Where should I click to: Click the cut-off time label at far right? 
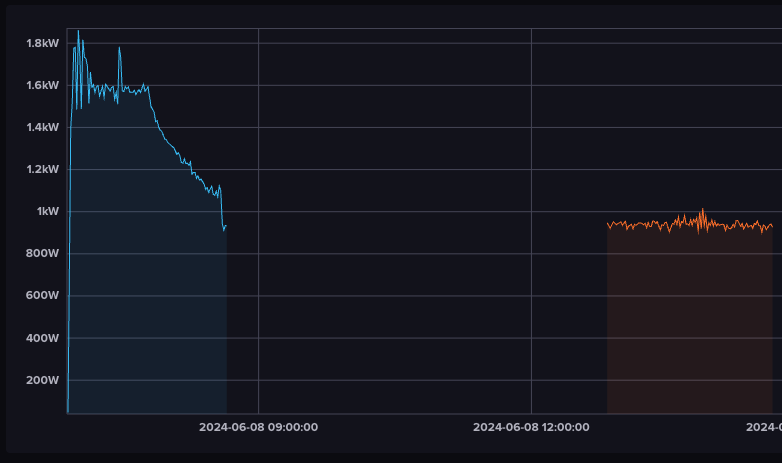click(x=764, y=427)
